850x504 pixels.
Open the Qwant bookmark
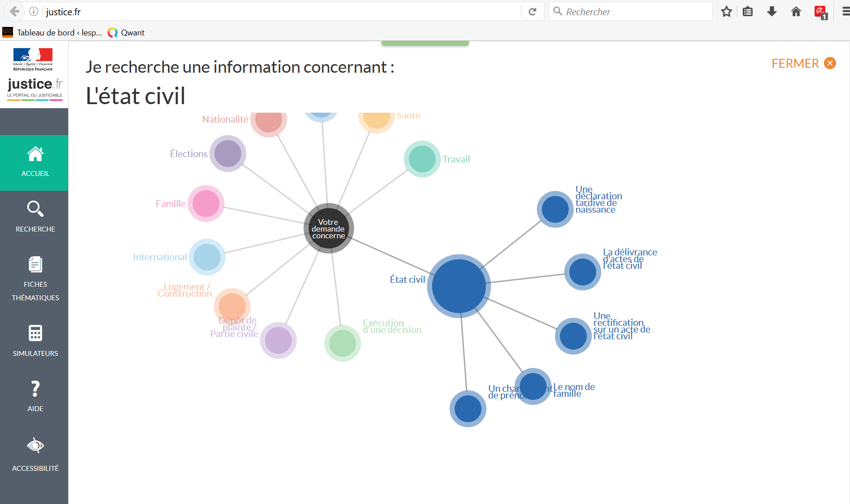click(126, 32)
